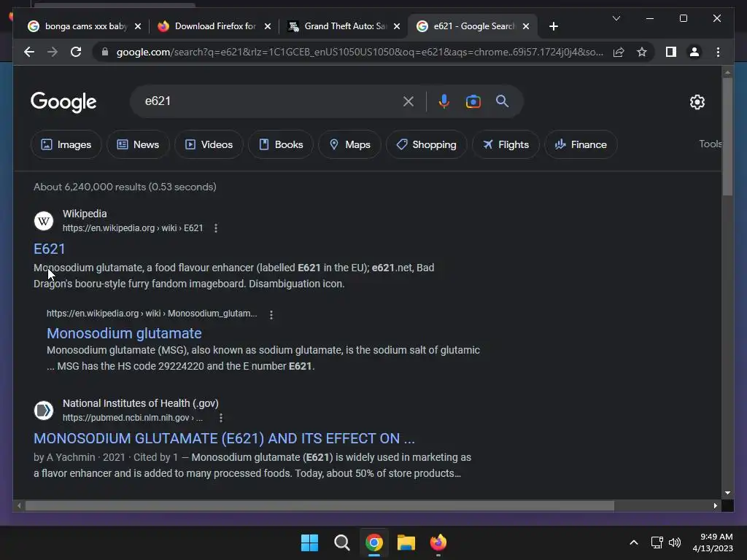
Task: Filter results by Videos
Action: 209,144
